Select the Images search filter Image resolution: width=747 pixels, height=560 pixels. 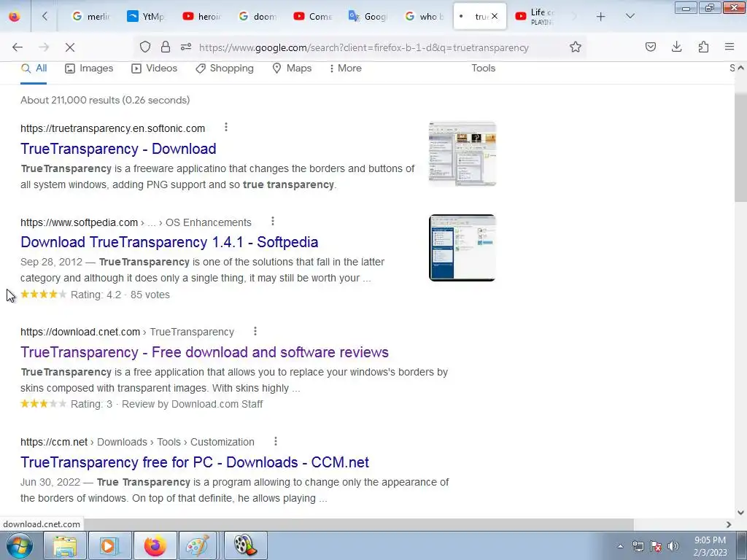point(89,68)
